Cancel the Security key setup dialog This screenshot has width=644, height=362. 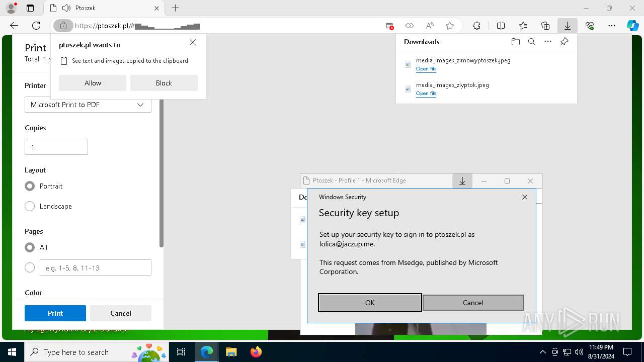click(473, 303)
